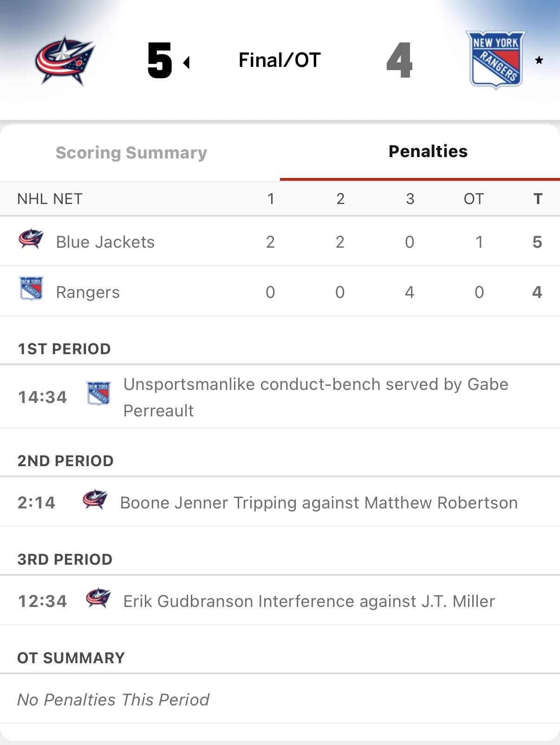The image size is (560, 745).
Task: Click winner arrow next to score 5
Action: coord(187,62)
